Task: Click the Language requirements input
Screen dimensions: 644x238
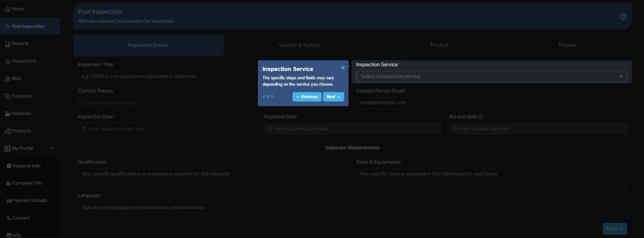Action: [x=167, y=208]
